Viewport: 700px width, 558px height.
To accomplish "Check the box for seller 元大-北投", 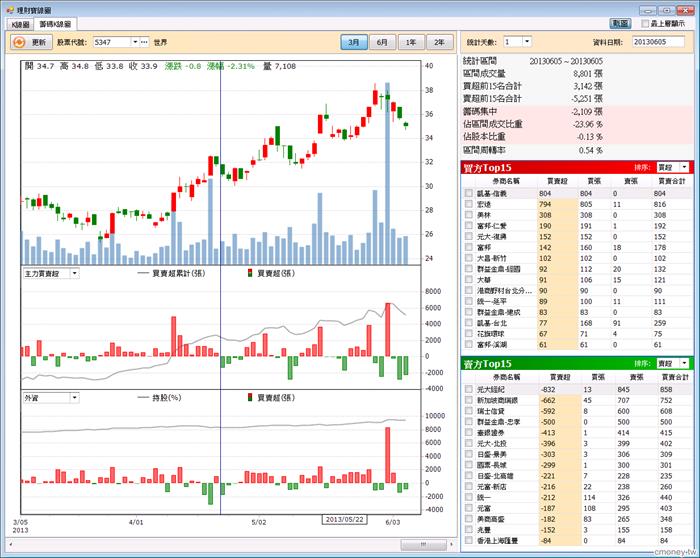I will (x=468, y=443).
